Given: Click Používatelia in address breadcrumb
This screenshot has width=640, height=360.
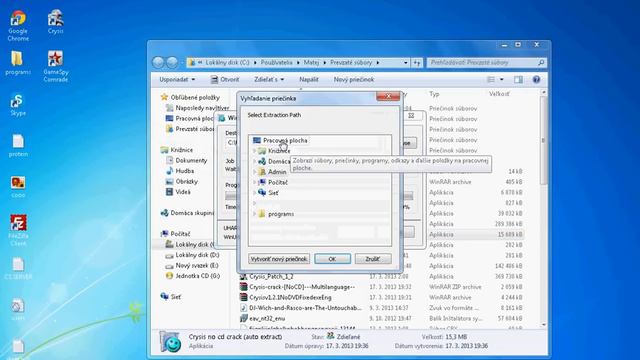Looking at the screenshot, I should 276,62.
